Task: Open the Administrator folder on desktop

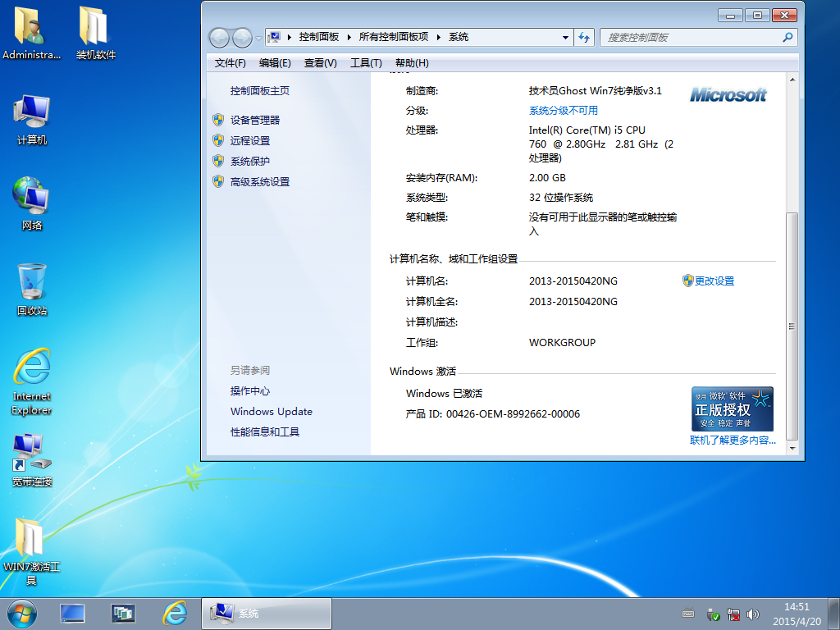Action: pyautogui.click(x=31, y=32)
